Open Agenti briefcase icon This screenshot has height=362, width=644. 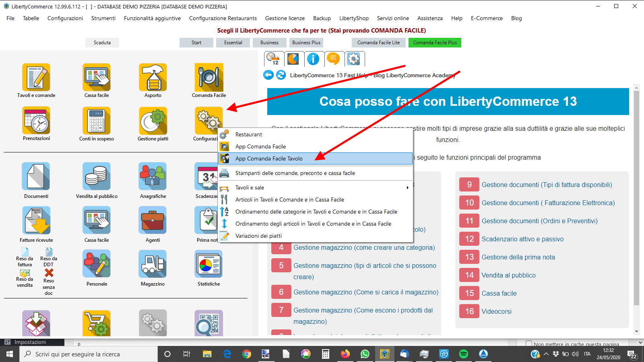[x=153, y=220]
